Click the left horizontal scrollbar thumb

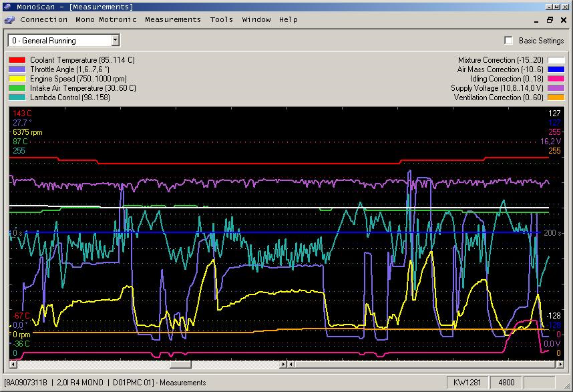pyautogui.click(x=180, y=364)
